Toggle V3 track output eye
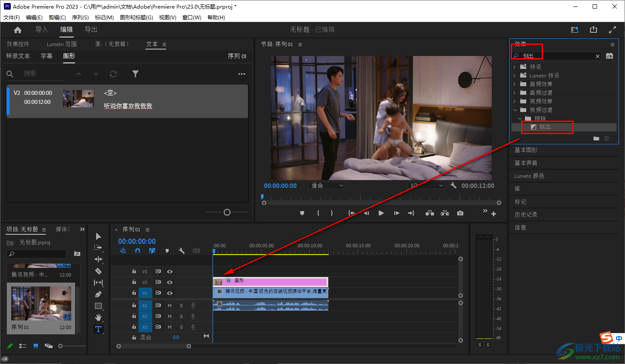Screen dimensions: 625x364 coord(170,271)
